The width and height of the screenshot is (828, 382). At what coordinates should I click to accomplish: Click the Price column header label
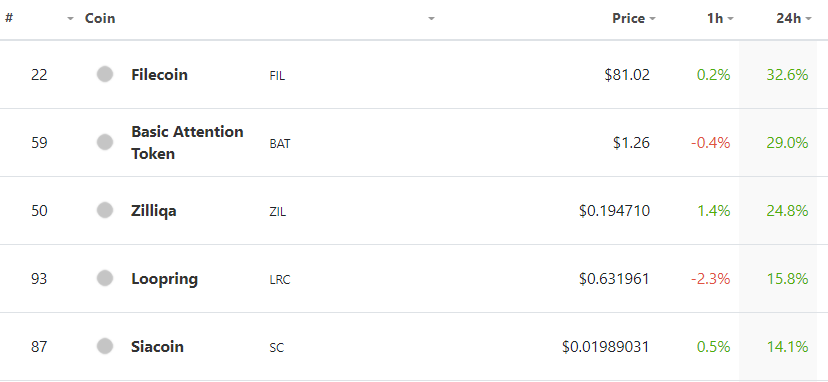628,18
